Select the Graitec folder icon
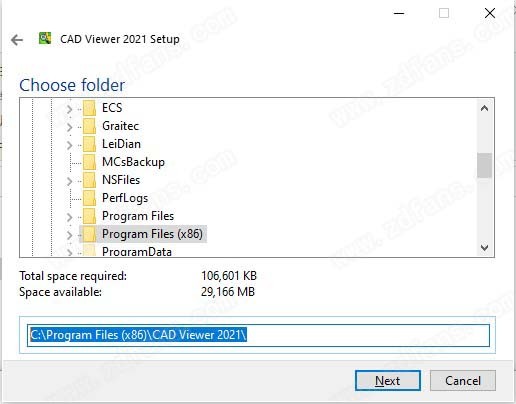Image resolution: width=516 pixels, height=404 pixels. coord(89,126)
